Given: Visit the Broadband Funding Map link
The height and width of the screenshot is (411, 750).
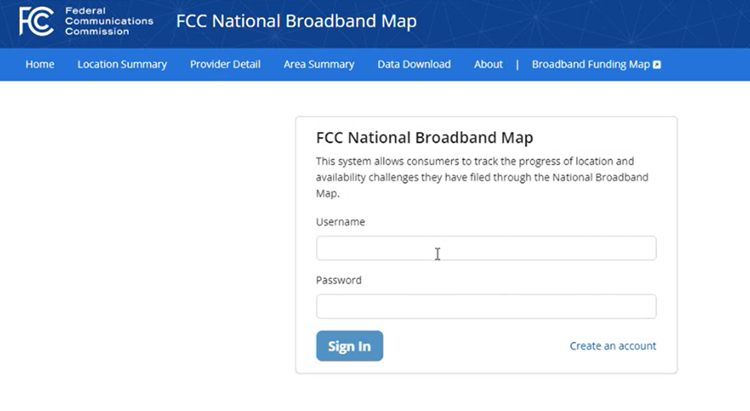Looking at the screenshot, I should (x=591, y=64).
